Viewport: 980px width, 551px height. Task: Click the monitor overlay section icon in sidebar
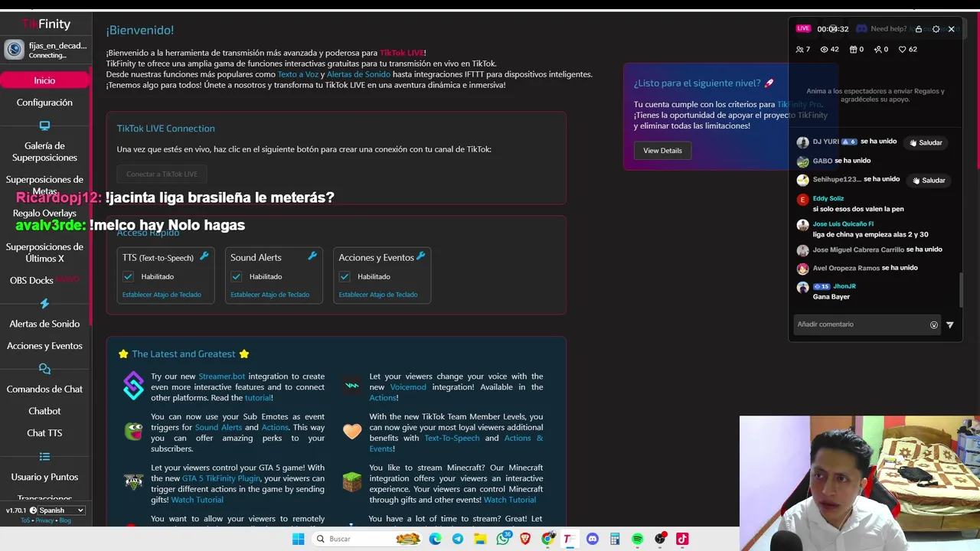44,126
